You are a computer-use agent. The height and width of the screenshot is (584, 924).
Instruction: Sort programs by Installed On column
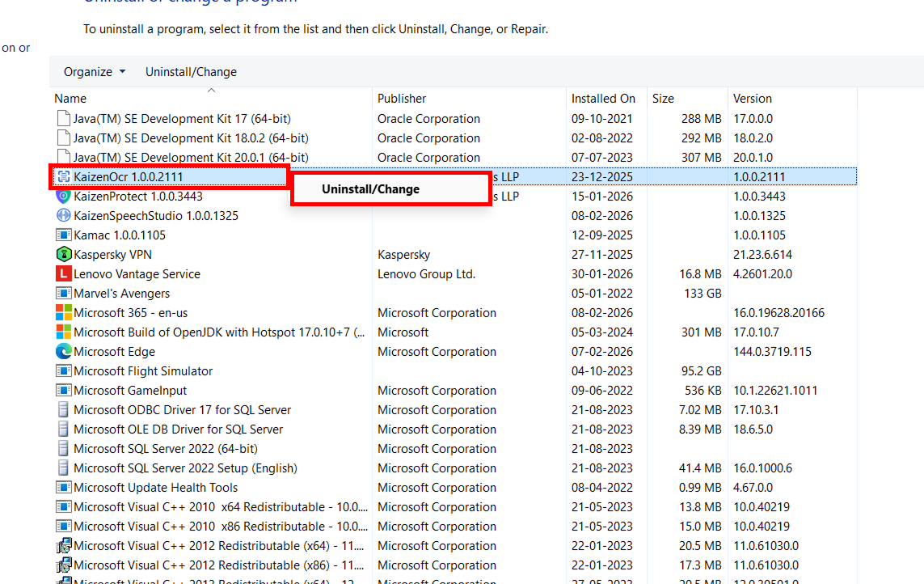click(603, 99)
